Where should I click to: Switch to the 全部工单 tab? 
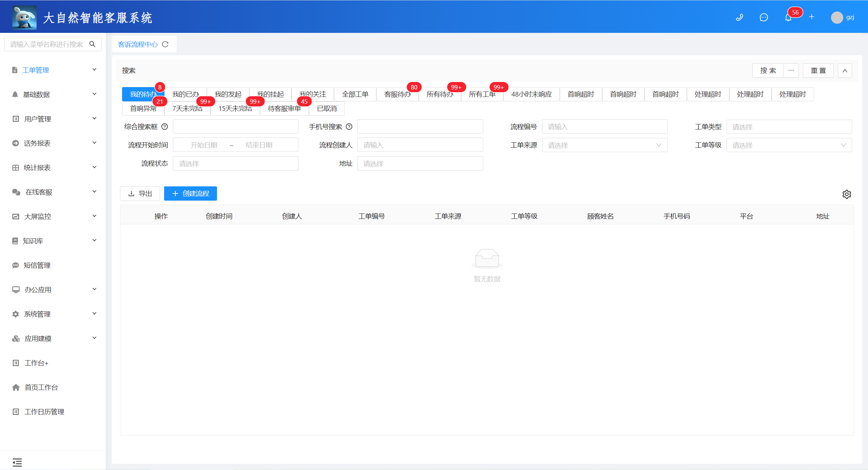click(x=355, y=94)
